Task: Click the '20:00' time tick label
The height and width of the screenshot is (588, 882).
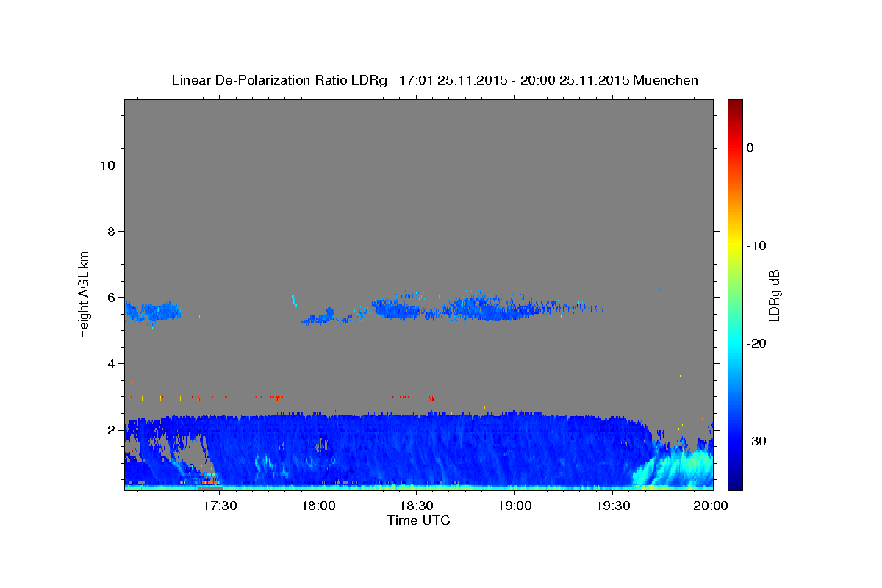Action: [x=711, y=506]
